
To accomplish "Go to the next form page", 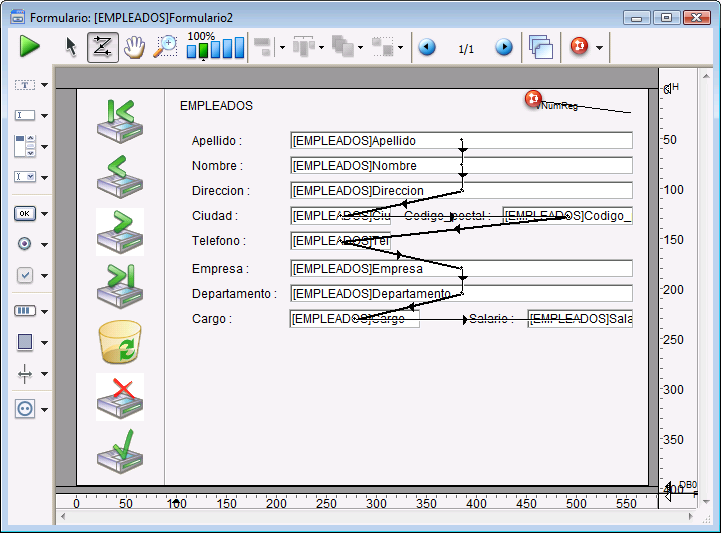I will [x=504, y=47].
